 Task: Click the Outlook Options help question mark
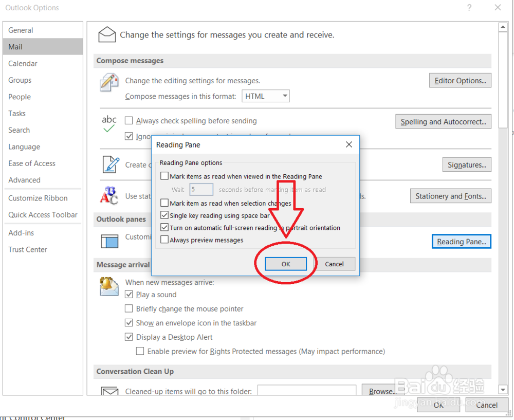(469, 8)
